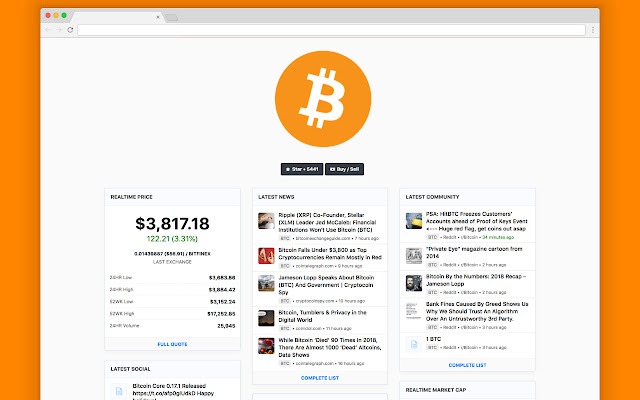Click the REALTIME MARKET CAP card header
Viewport: 640px width, 400px height.
click(467, 390)
